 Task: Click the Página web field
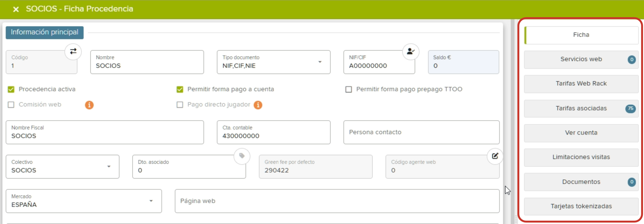337,201
